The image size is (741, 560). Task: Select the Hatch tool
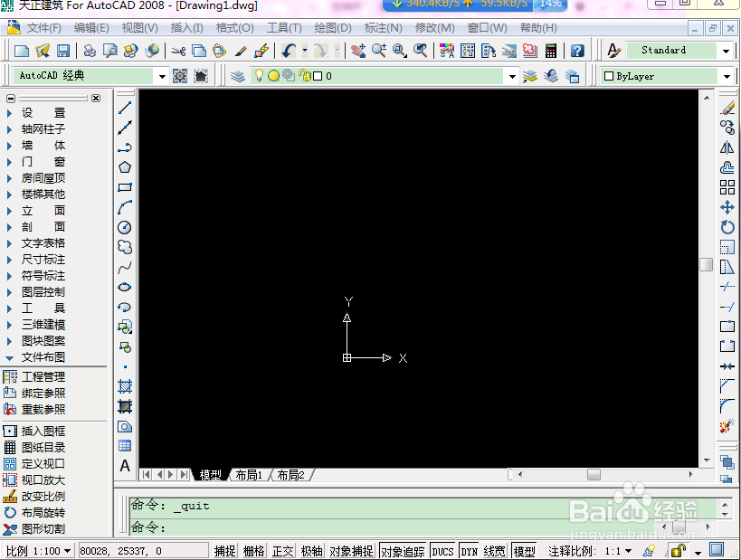coord(125,386)
